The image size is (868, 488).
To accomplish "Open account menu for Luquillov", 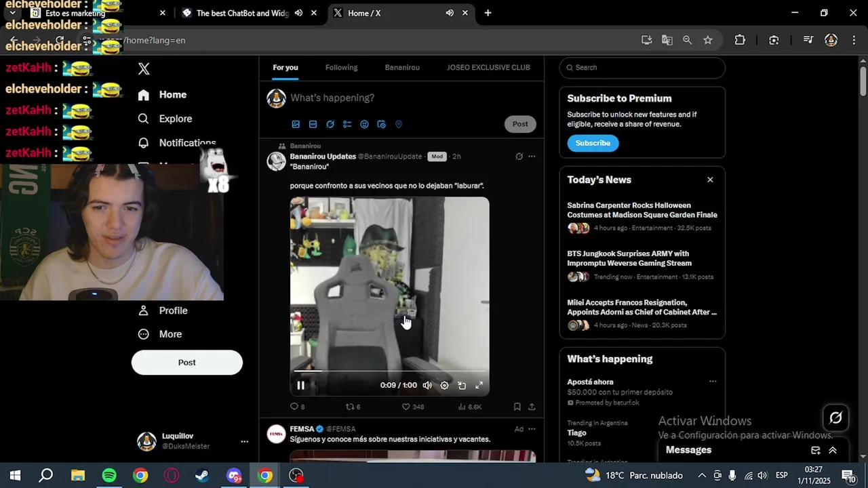I will click(244, 441).
